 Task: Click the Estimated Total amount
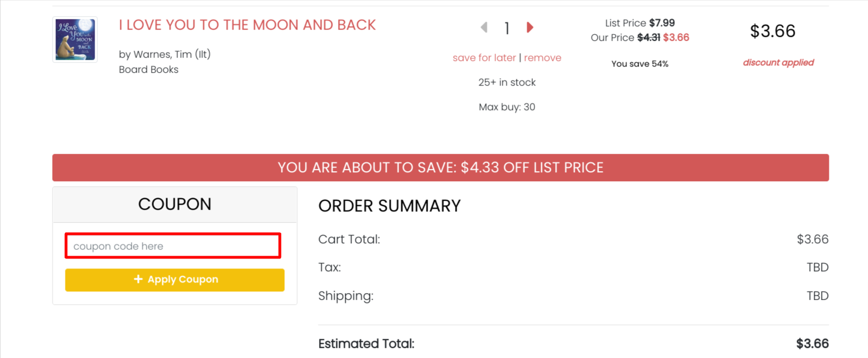813,343
